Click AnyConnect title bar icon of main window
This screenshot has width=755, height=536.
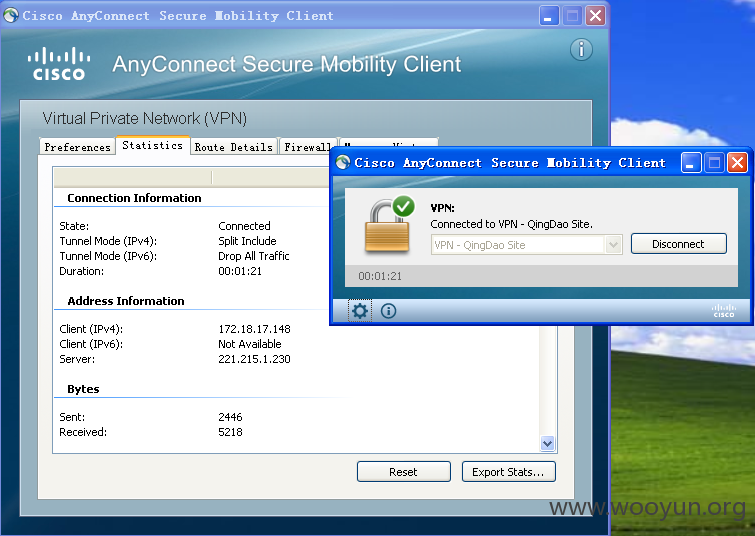pos(11,15)
